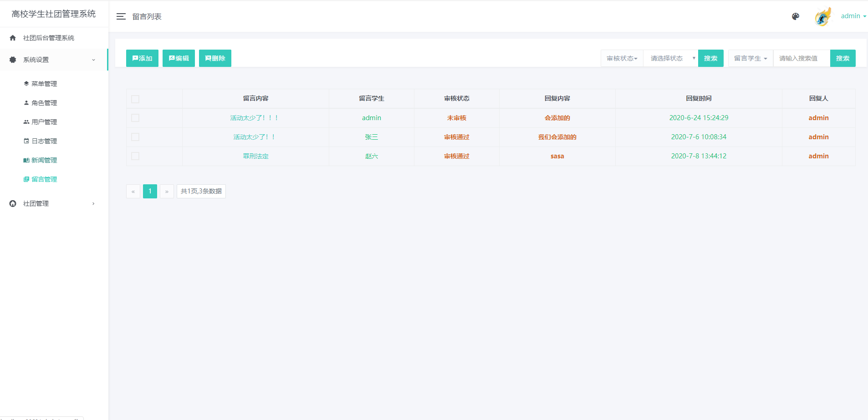Check the row for student 张三
Viewport: 868px width, 420px height.
coord(135,137)
